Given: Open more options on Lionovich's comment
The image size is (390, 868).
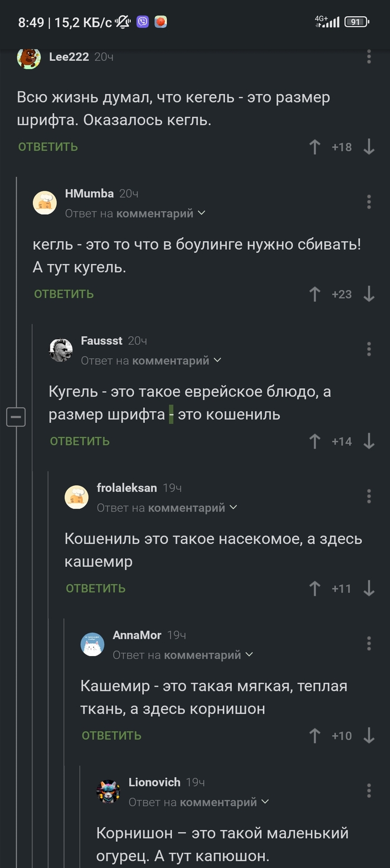Looking at the screenshot, I should pos(369,790).
